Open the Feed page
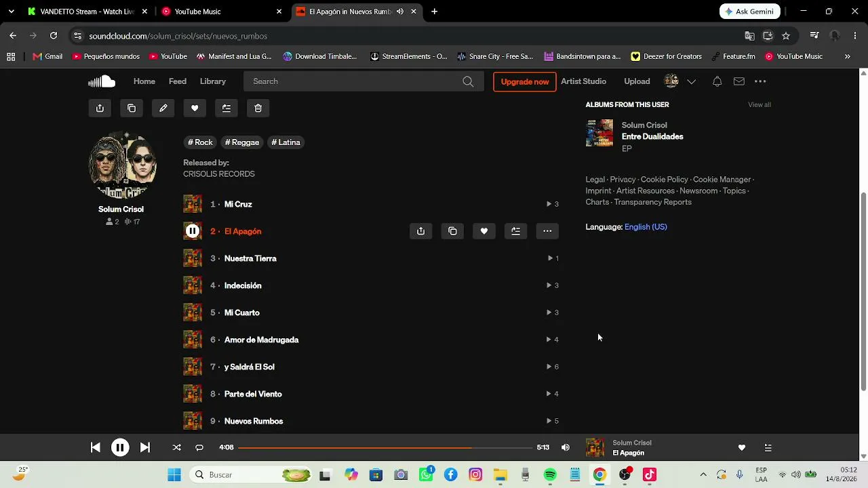868x488 pixels. [x=178, y=81]
